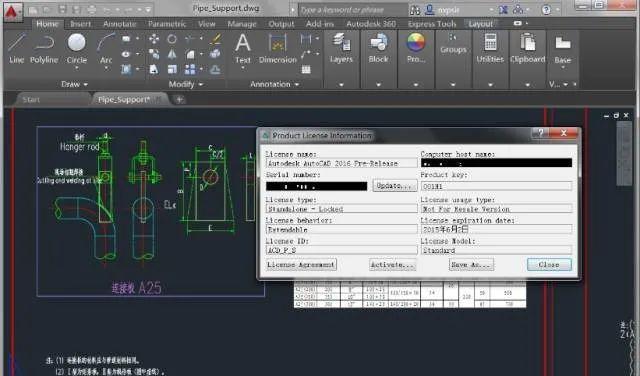
Task: Click the Activate... button
Action: pyautogui.click(x=393, y=265)
